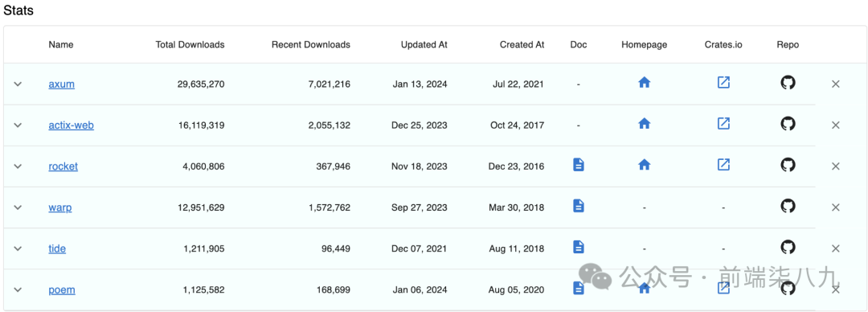Select the Dec 07, 2021 updated date

[420, 248]
